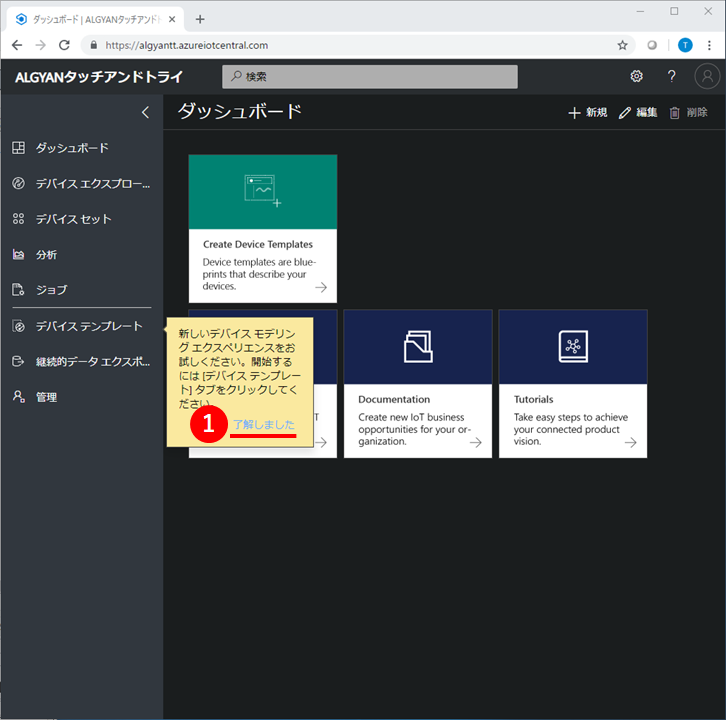Click the grey extension icon in Chrome toolbar
This screenshot has width=726, height=720.
(x=652, y=45)
